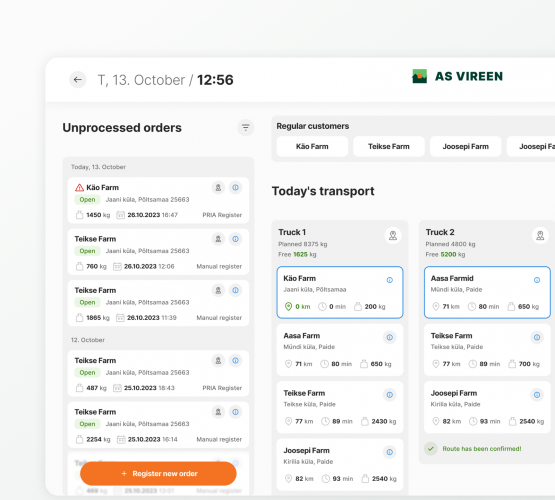
Task: Open info for Teikse Farm stop in Truck 1
Action: tap(390, 395)
